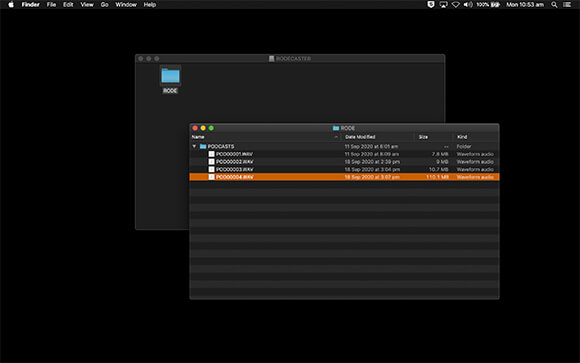Click the POD00002.WAV file icon
The image size is (580, 363).
(x=211, y=162)
